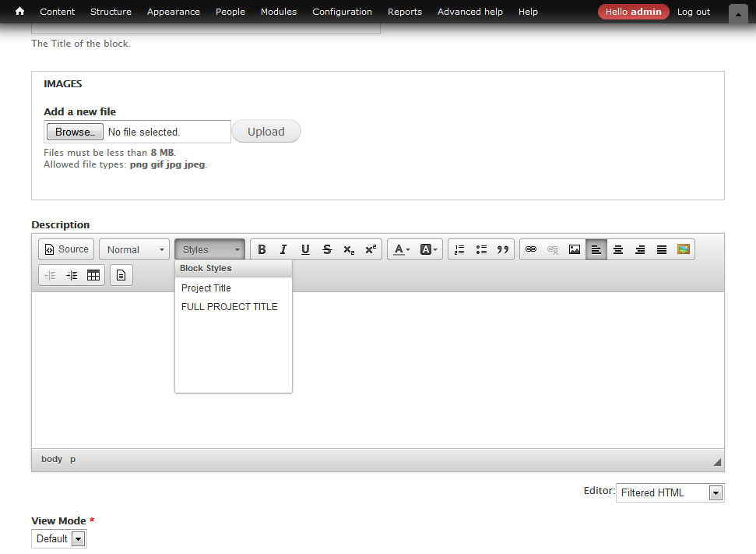Click Browse to choose a file
Viewport: 756px width, 554px height.
75,132
